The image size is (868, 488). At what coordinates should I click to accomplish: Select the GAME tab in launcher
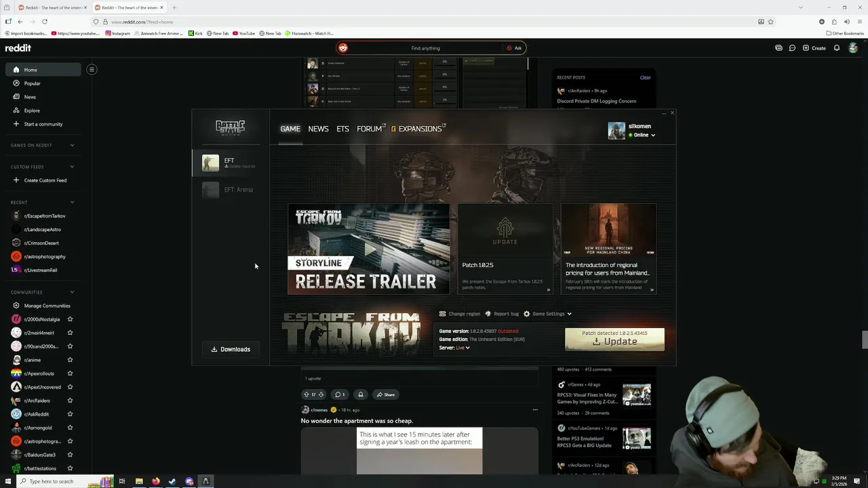pos(290,129)
